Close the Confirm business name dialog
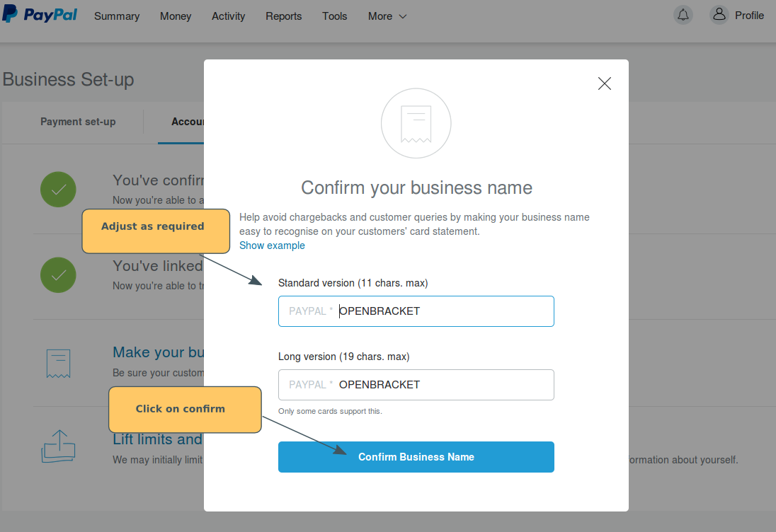Image resolution: width=776 pixels, height=532 pixels. pos(604,83)
